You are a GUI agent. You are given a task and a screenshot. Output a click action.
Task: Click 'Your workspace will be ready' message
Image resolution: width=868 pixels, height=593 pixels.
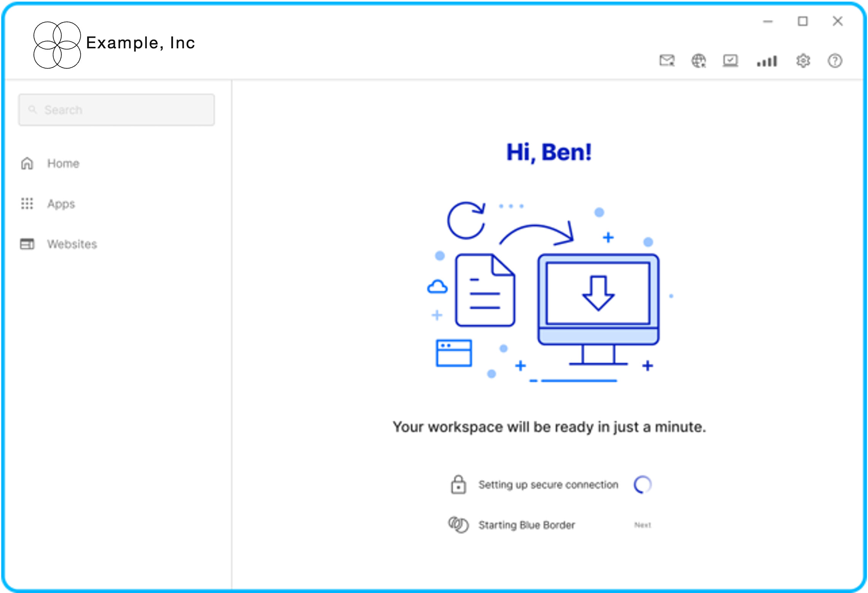click(x=549, y=427)
